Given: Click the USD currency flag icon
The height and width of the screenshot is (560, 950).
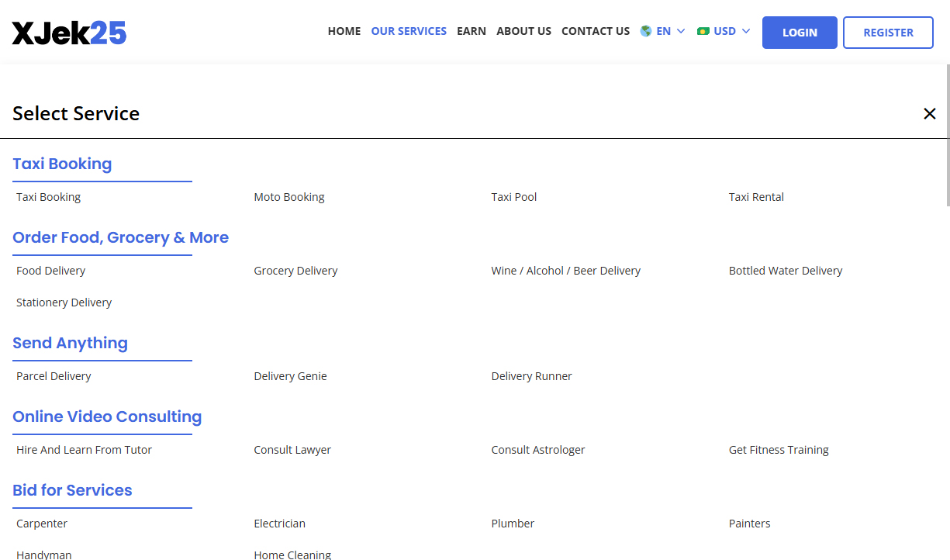Looking at the screenshot, I should (x=703, y=32).
